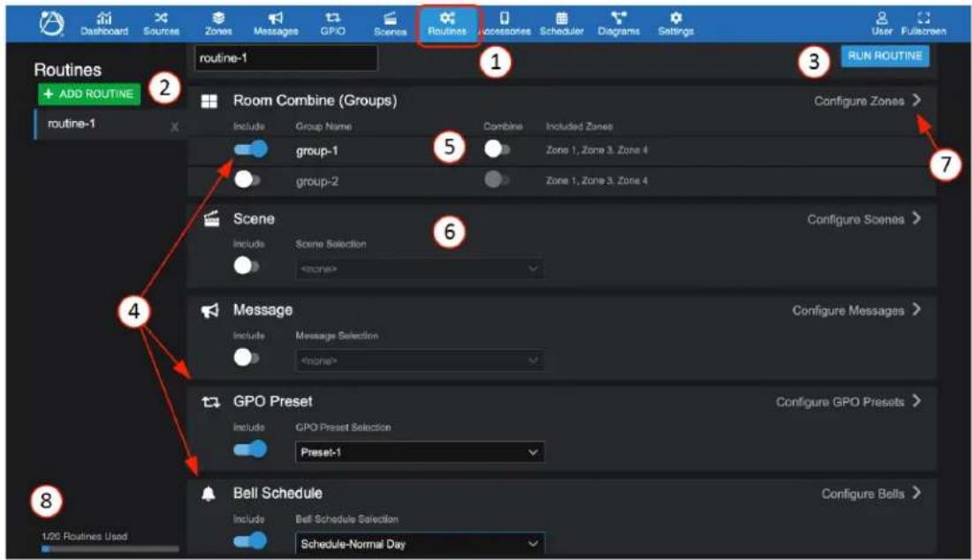Open the GPIO page
This screenshot has height=560, width=972.
pos(333,24)
